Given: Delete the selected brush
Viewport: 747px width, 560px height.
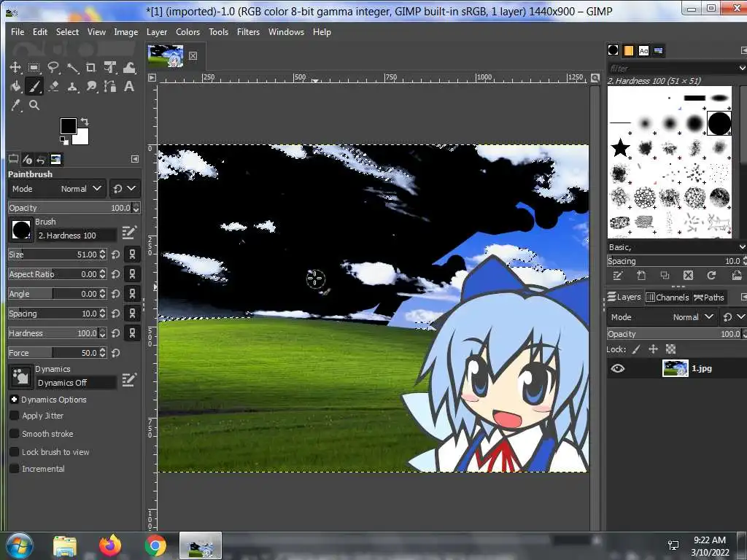Looking at the screenshot, I should coord(688,275).
